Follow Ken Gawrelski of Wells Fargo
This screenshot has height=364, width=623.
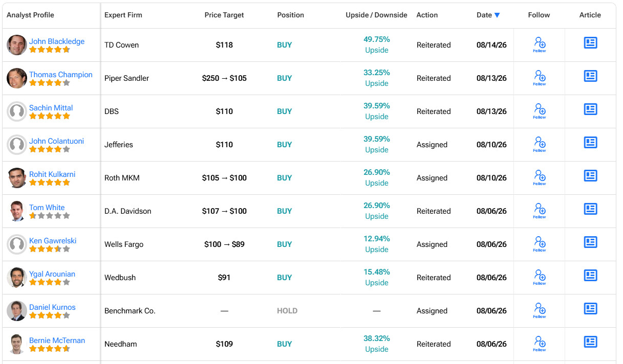point(540,244)
